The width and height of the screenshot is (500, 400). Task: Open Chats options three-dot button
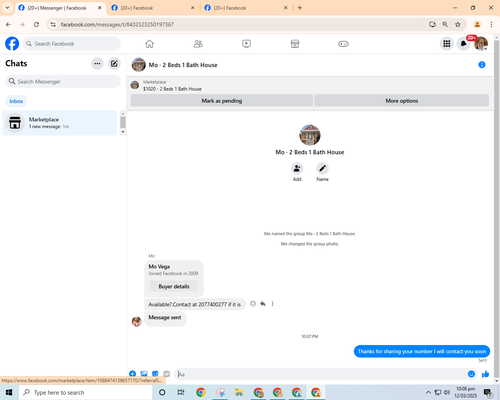[x=97, y=63]
